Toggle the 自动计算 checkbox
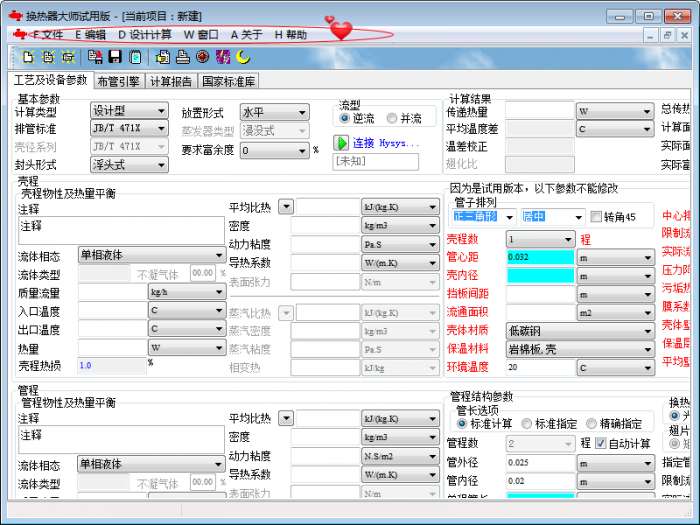 601,443
